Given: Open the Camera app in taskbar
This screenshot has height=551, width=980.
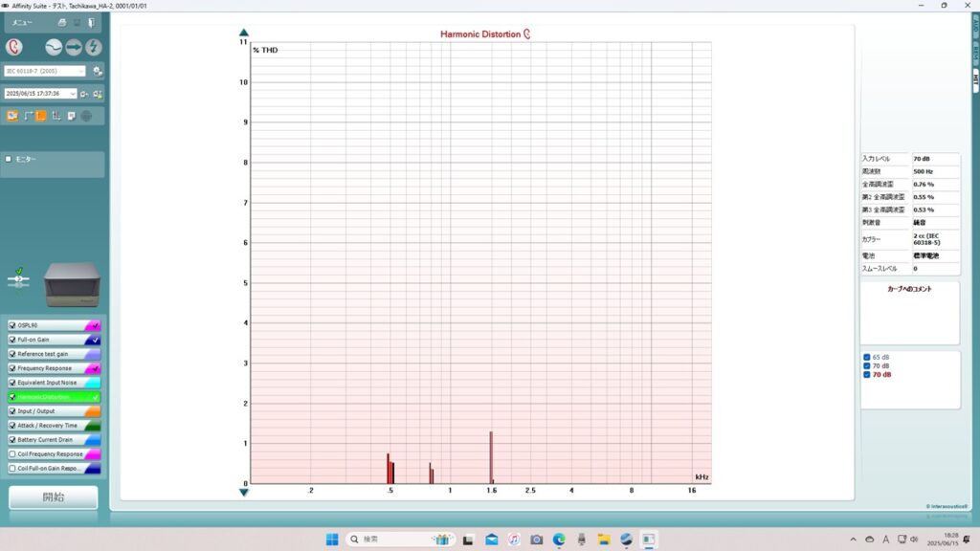Looking at the screenshot, I should (x=536, y=540).
